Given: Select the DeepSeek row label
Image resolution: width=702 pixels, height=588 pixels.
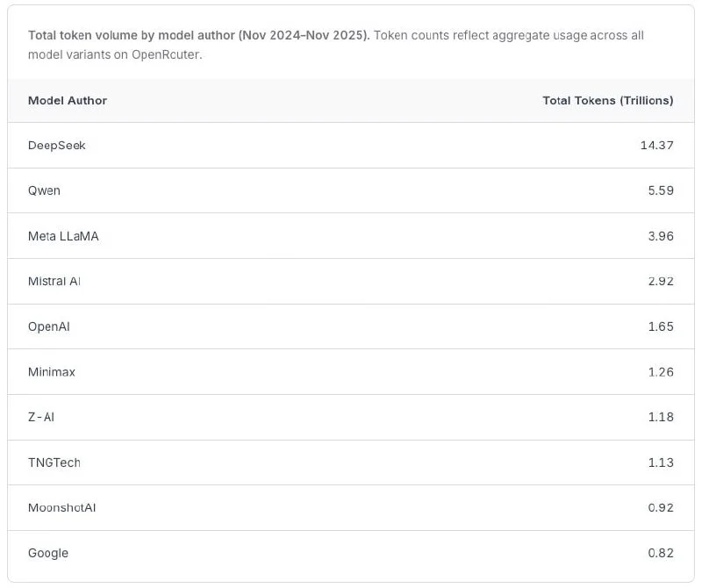Looking at the screenshot, I should [x=57, y=146].
